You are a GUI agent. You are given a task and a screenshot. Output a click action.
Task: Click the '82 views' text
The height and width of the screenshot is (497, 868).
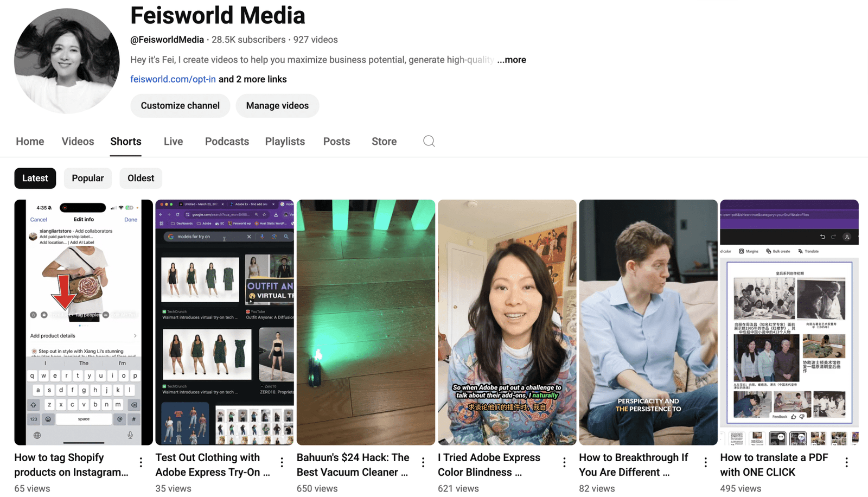tap(597, 488)
